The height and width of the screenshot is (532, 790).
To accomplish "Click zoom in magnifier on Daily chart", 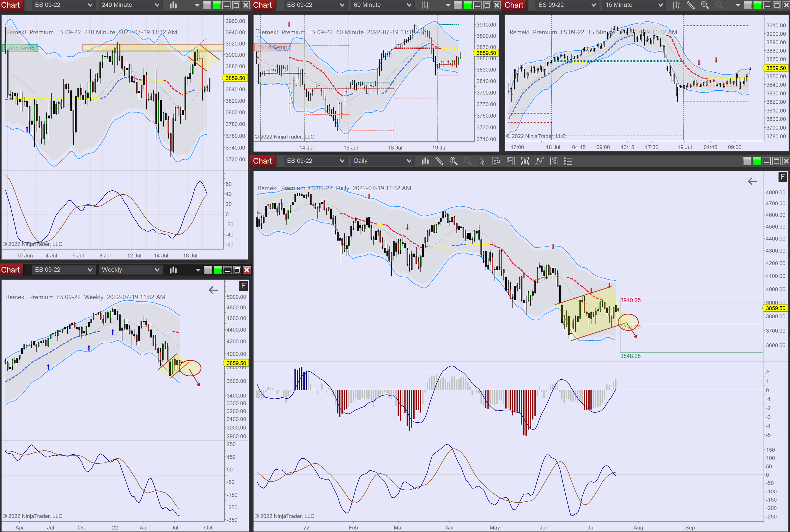I will tap(453, 161).
